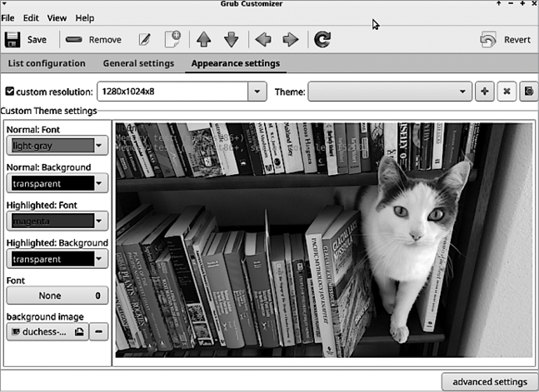Click the right arrow toolbar icon
Image resolution: width=539 pixels, height=392 pixels.
[x=290, y=39]
